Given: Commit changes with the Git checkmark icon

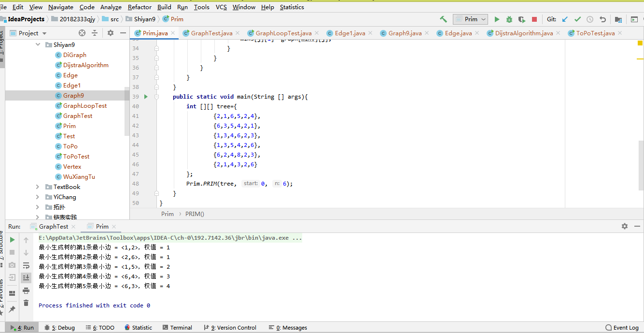Looking at the screenshot, I should 577,19.
